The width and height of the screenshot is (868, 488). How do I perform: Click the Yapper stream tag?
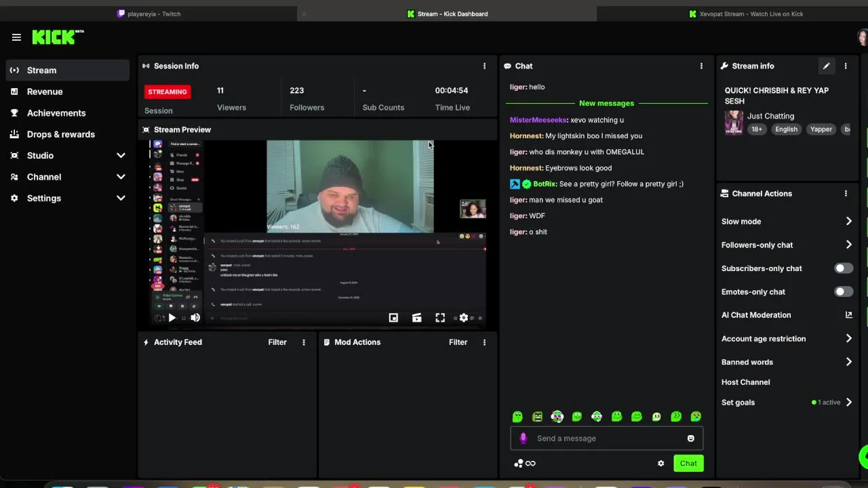click(821, 129)
